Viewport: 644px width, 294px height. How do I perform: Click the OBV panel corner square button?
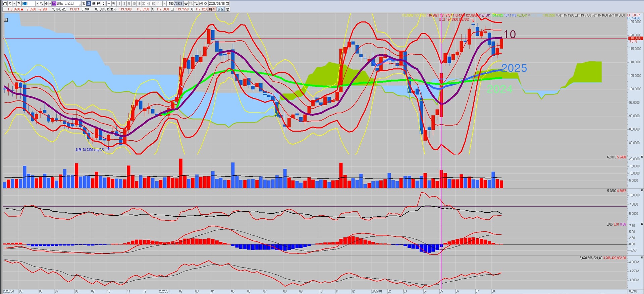(642, 258)
